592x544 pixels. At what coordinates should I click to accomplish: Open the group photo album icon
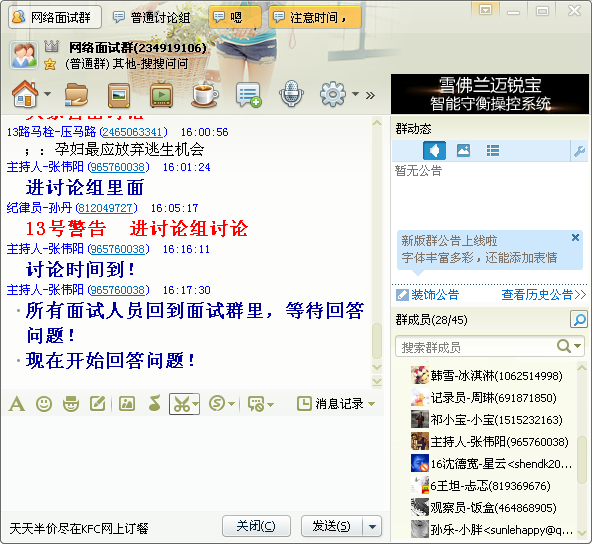[119, 95]
